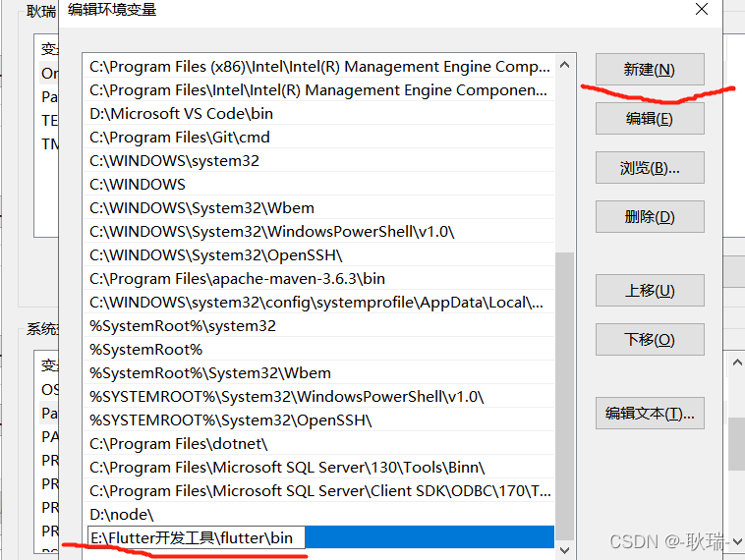Click background window's right scrollbar up arrow
This screenshot has width=745, height=560.
pos(737,363)
